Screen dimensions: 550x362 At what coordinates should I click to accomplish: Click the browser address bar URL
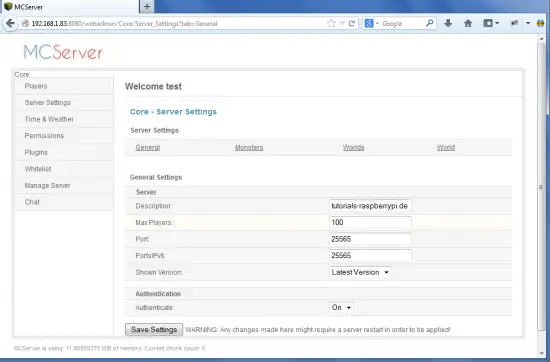tap(125, 24)
